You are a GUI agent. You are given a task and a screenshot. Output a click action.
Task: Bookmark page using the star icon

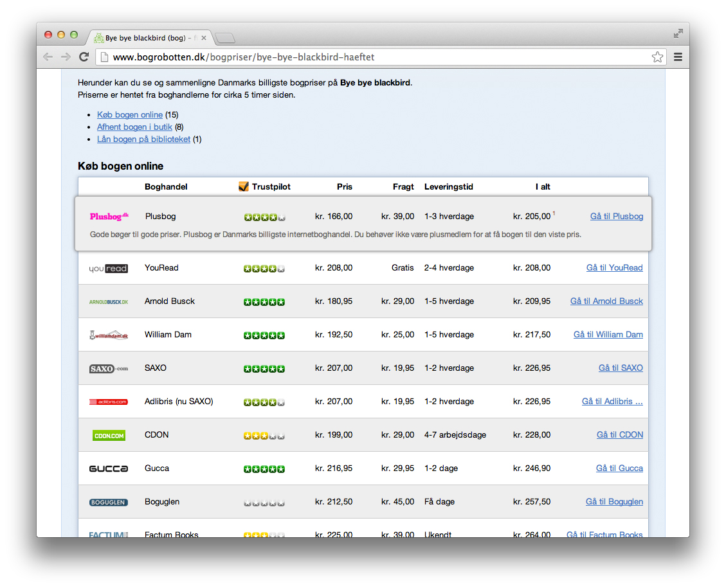coord(657,57)
